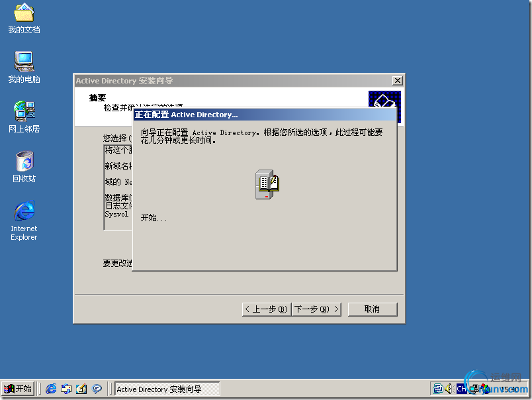Click the taskbar clock showing 15:40
This screenshot has height=400, width=532.
510,389
